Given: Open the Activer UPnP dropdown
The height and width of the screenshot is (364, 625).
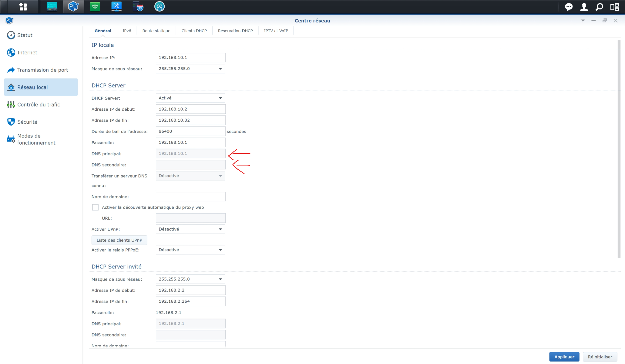Looking at the screenshot, I should (x=190, y=229).
